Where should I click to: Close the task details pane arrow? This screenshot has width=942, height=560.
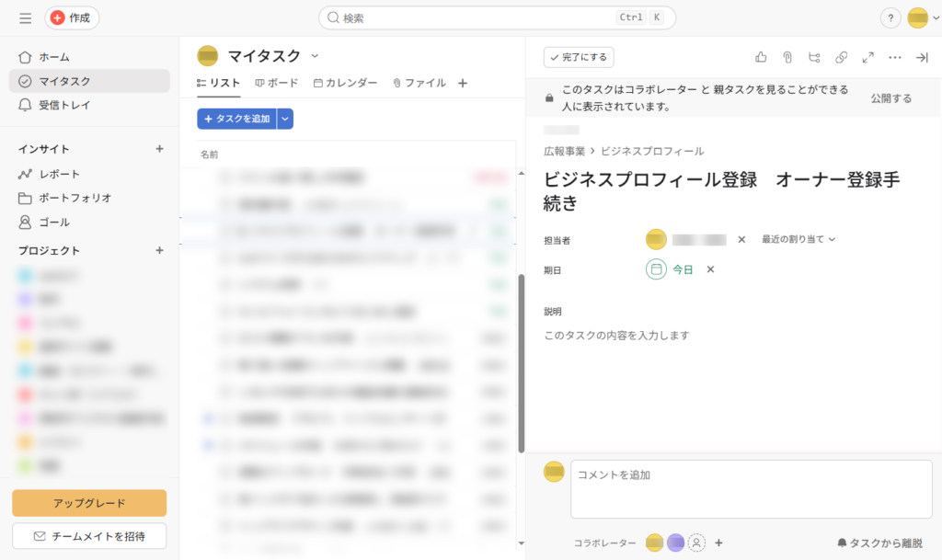(x=922, y=57)
